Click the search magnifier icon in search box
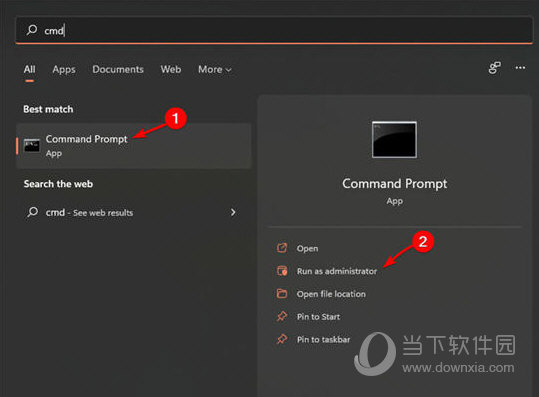Screen dimensions: 539x397 point(32,30)
